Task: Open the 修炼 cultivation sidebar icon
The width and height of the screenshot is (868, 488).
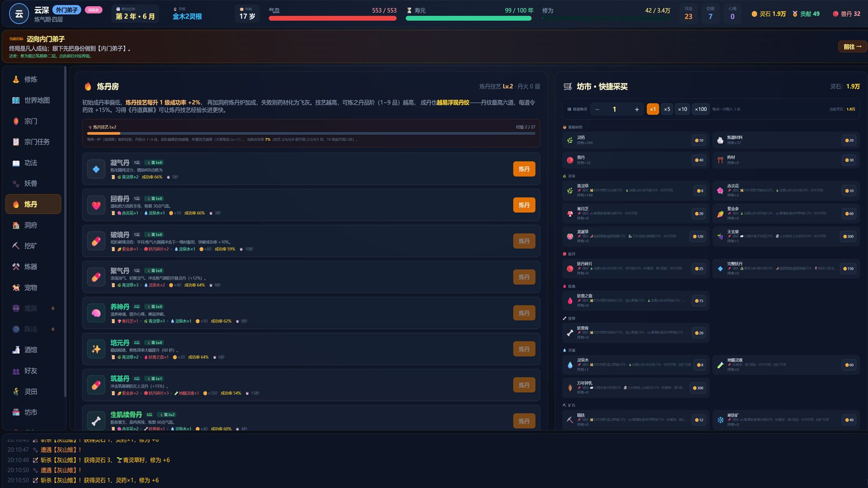Action: pos(16,80)
